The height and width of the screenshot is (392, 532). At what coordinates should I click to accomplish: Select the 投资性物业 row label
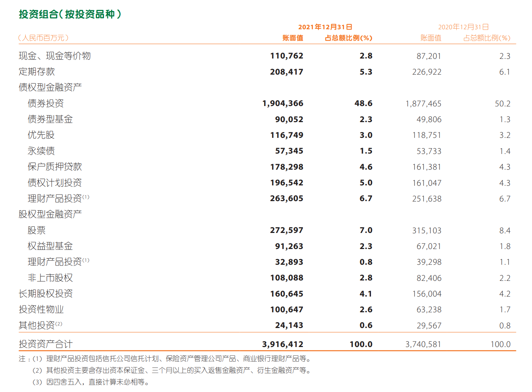[x=41, y=309]
